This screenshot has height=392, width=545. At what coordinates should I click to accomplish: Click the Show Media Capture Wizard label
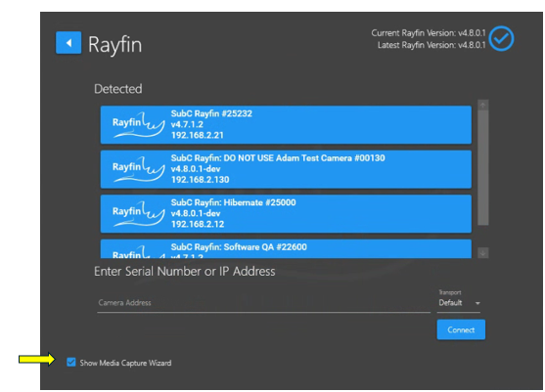125,363
